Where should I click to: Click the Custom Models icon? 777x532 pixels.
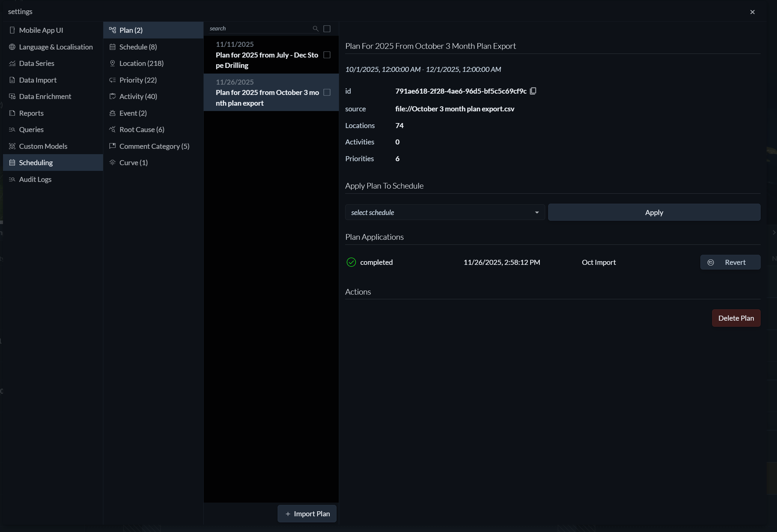click(x=12, y=146)
